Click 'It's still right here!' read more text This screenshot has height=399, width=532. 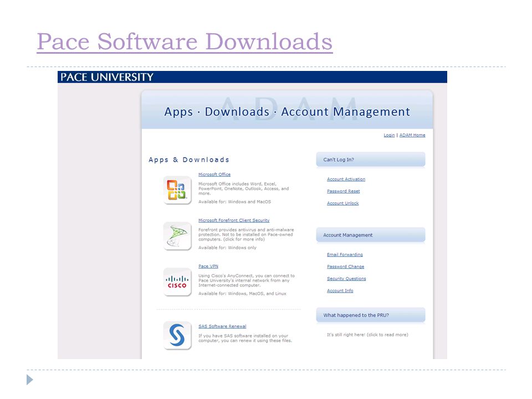point(367,335)
